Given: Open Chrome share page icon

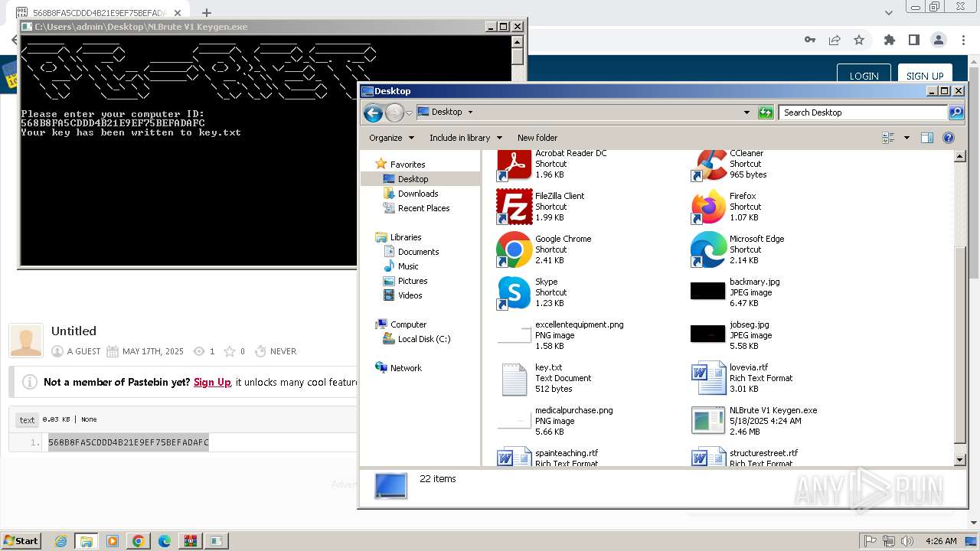Looking at the screenshot, I should pyautogui.click(x=835, y=40).
